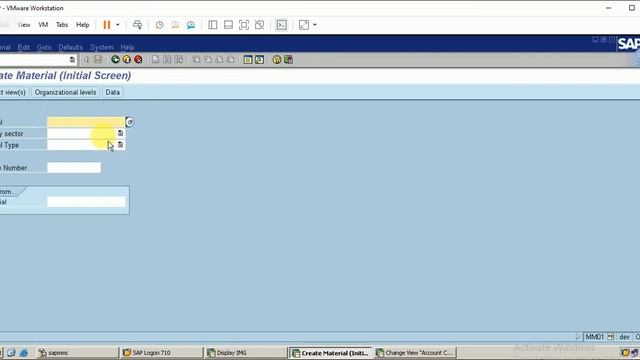Click VMware Enter Full Screen icon
The width and height of the screenshot is (640, 360).
[x=244, y=25]
